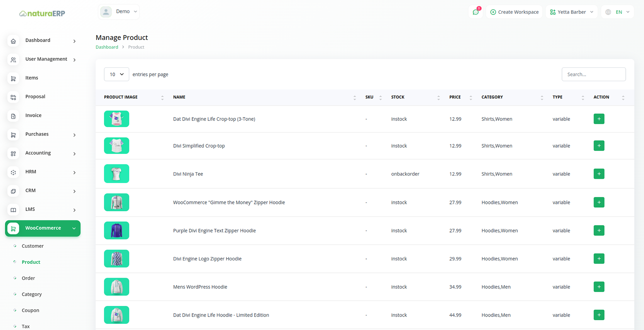Click the price '29.99' cell
Viewport: 644px width, 330px height.
click(x=455, y=259)
